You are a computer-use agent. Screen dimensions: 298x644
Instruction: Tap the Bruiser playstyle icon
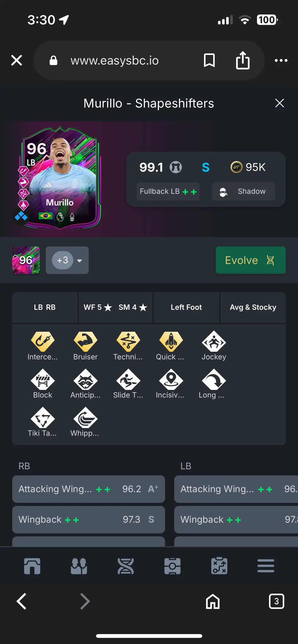(x=85, y=342)
